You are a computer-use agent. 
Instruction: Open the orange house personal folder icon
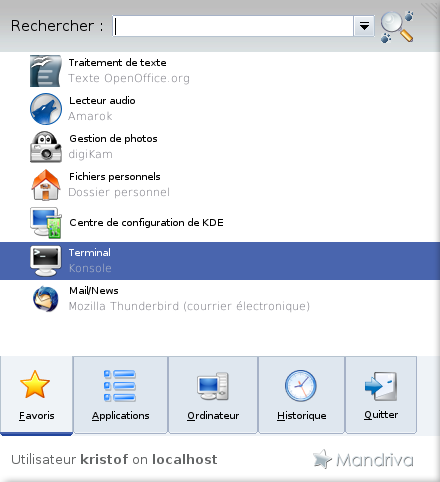coord(46,185)
